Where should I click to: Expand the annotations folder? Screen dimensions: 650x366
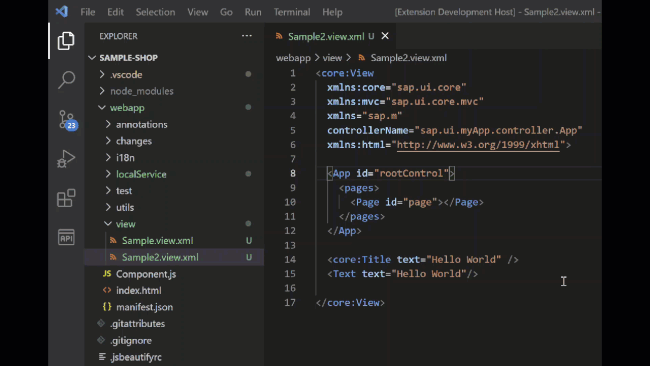point(108,124)
